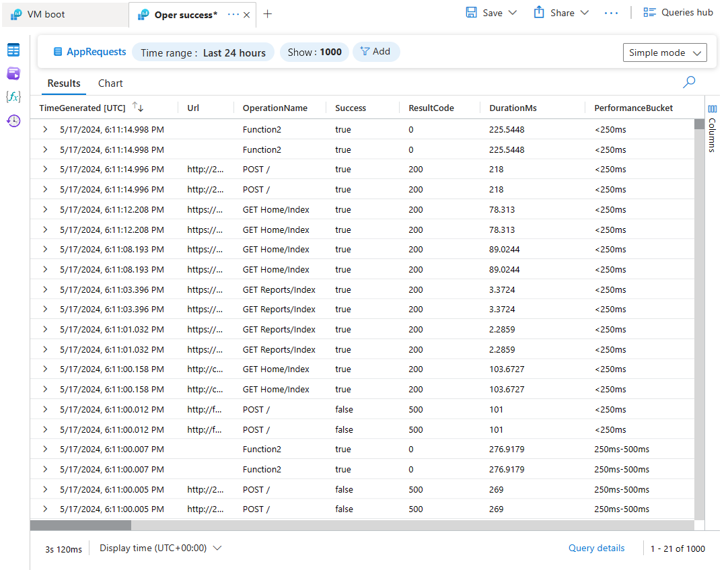Click the sort arrows on TimeGenerated column
The image size is (728, 570).
point(138,108)
